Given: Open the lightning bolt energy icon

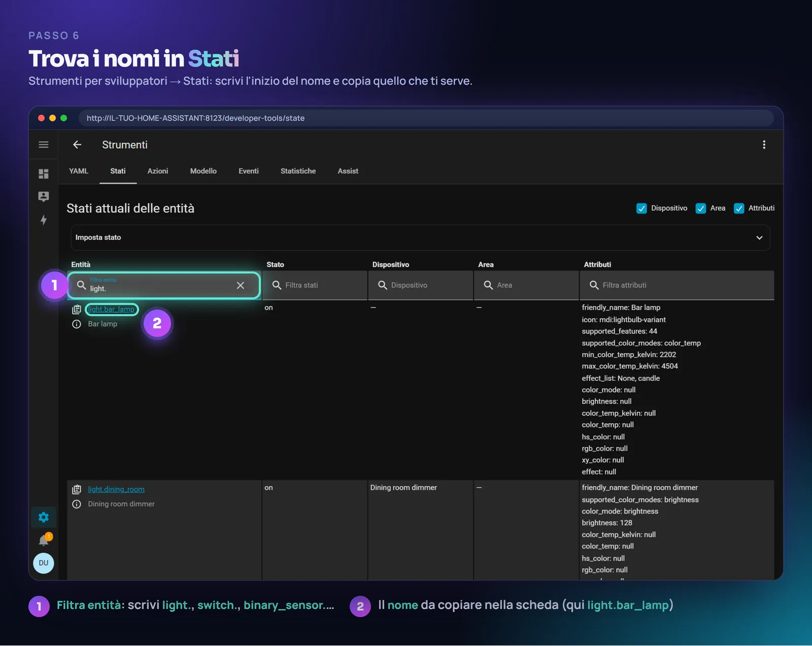Looking at the screenshot, I should (44, 220).
